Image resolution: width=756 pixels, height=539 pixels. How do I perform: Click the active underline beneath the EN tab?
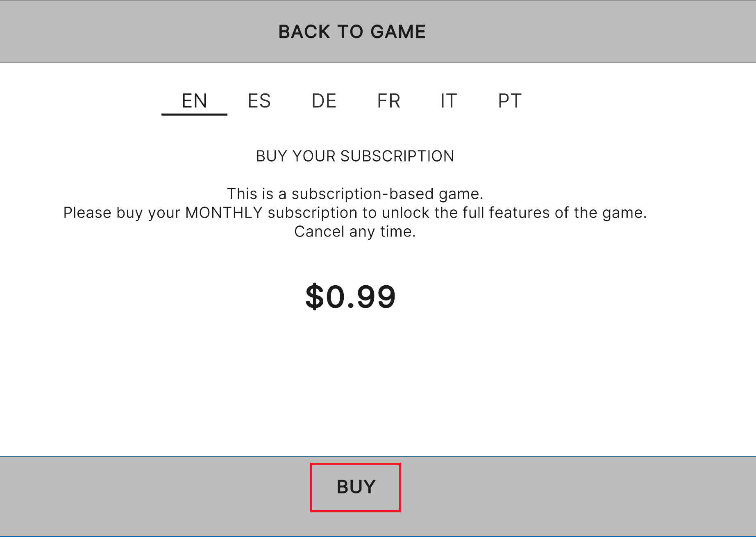[x=194, y=114]
